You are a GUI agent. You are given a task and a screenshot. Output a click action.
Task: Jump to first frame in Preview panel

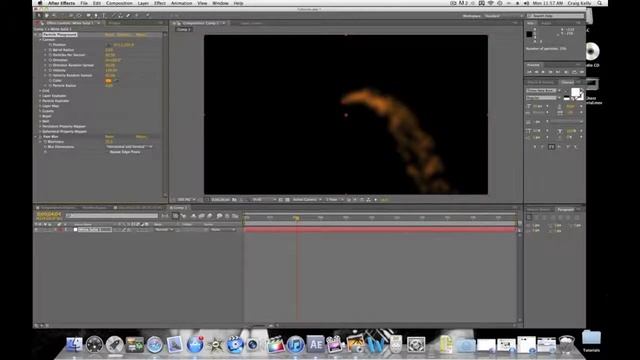[529, 72]
